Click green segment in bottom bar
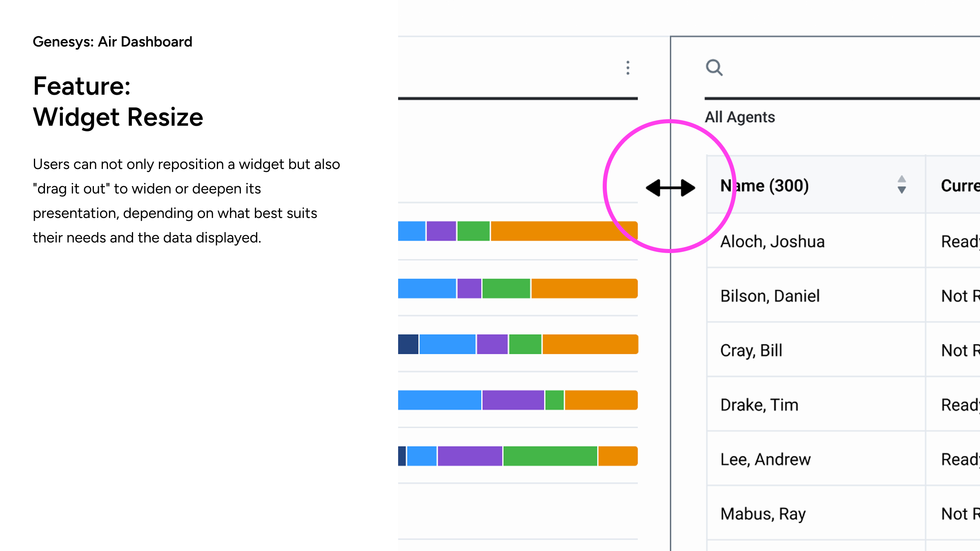Viewport: 980px width, 551px height. [550, 456]
